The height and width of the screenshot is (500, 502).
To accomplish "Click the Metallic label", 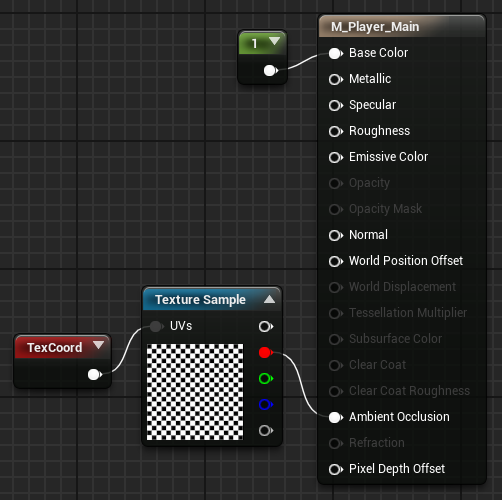I will tap(370, 79).
